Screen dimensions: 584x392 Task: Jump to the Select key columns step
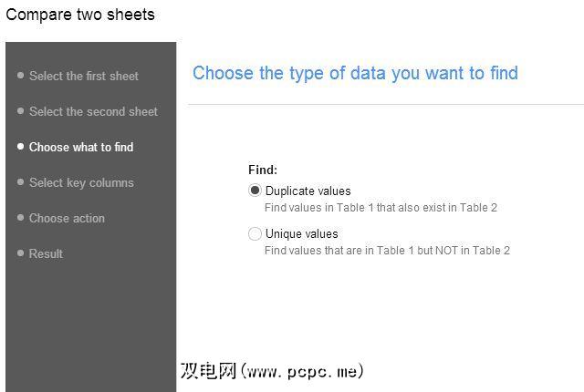point(81,182)
